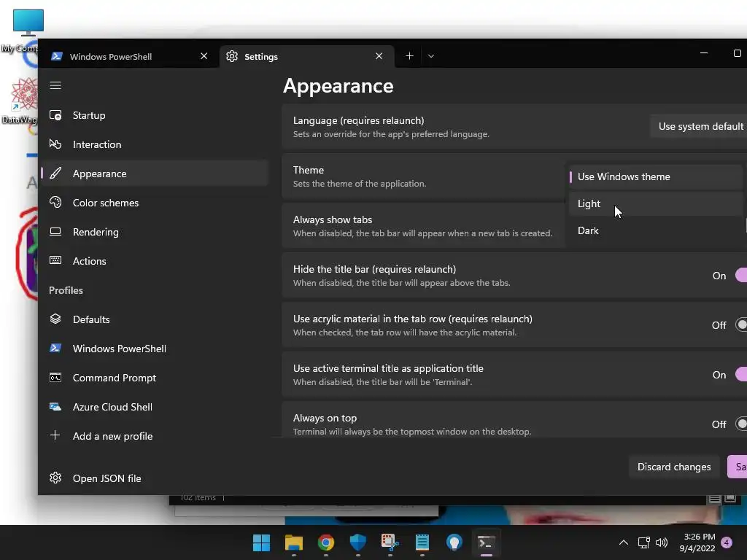Click the Defaults layers icon

[55, 319]
